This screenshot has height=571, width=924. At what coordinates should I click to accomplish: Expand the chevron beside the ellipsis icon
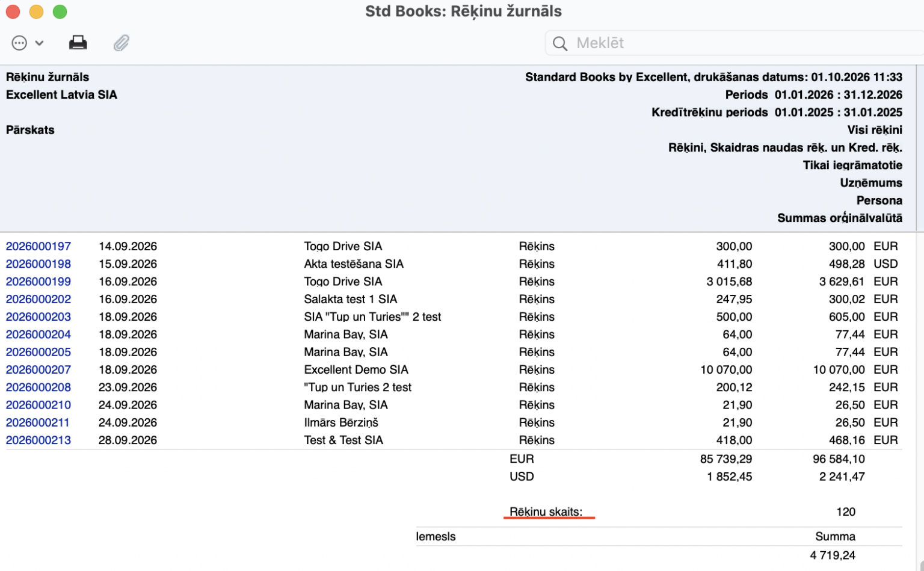point(39,43)
